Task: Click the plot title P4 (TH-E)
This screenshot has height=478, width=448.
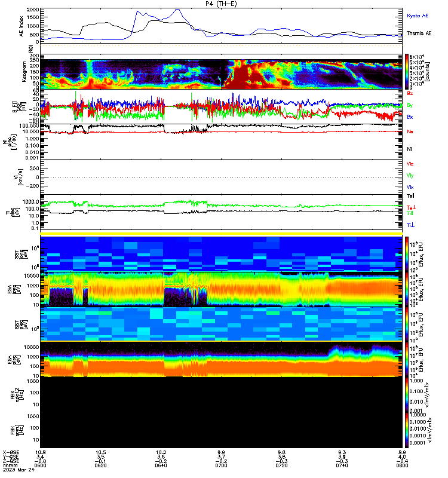Action: (221, 4)
